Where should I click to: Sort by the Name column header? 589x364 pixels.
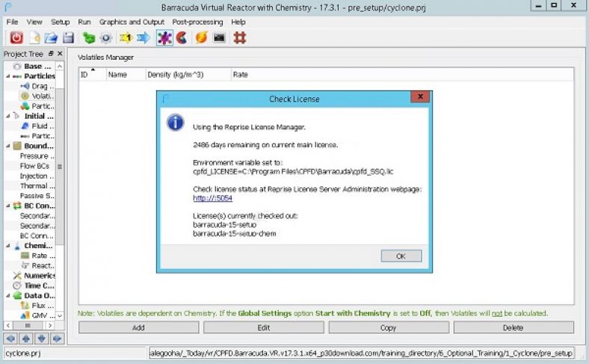coord(126,75)
